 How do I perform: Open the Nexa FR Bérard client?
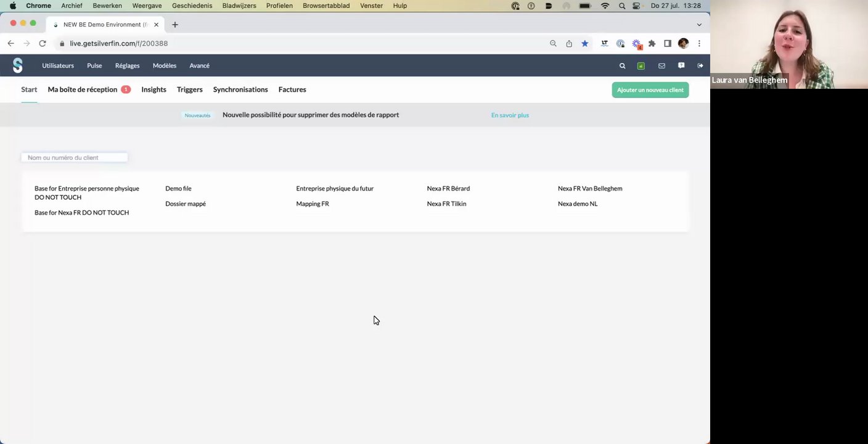pos(448,189)
